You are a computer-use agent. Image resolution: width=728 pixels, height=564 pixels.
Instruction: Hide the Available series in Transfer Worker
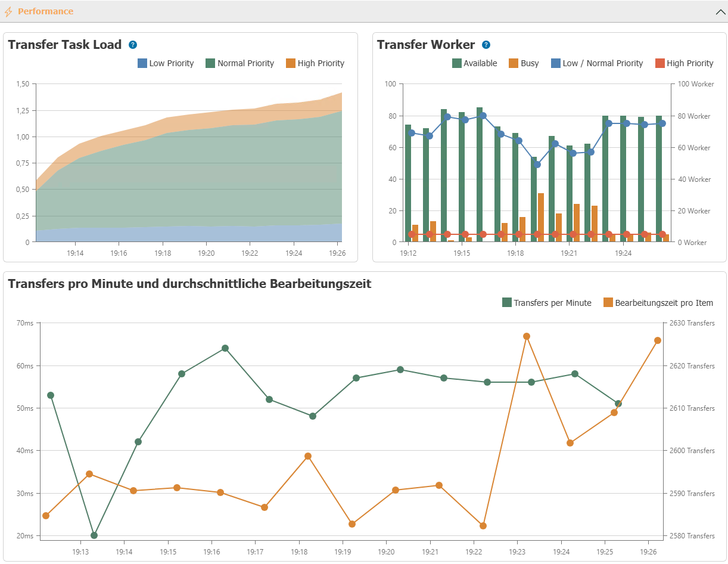[x=474, y=63]
